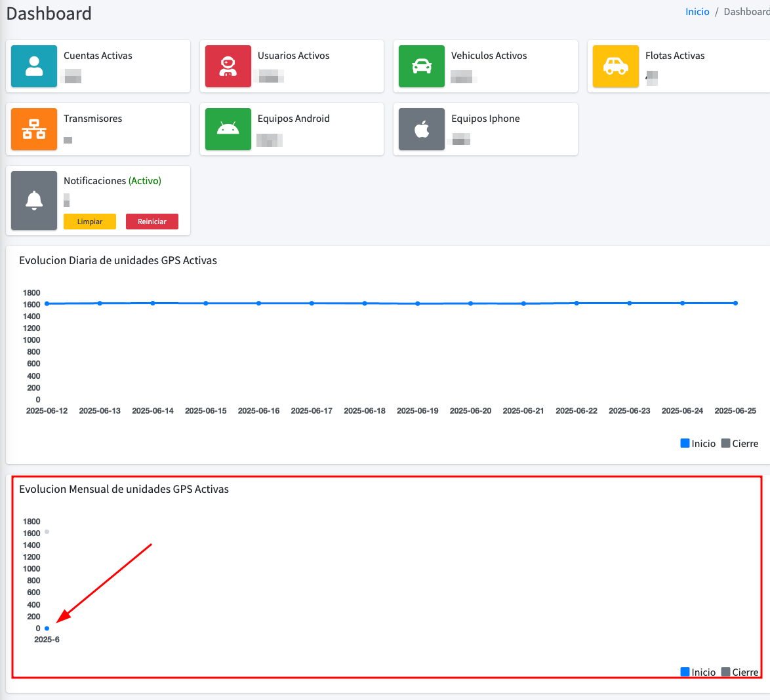Toggle Cierre series in daily chart legend
Screen dimensions: 770x700
tap(739, 444)
